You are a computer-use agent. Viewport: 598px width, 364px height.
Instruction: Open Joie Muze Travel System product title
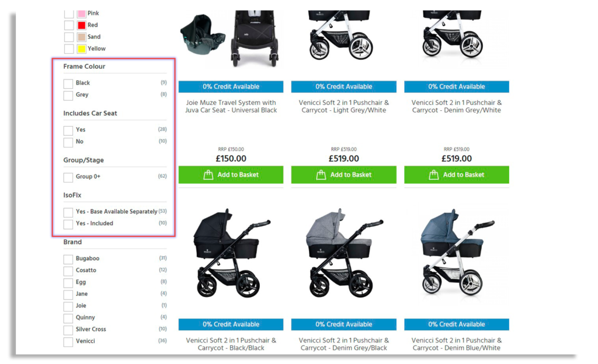pos(231,106)
